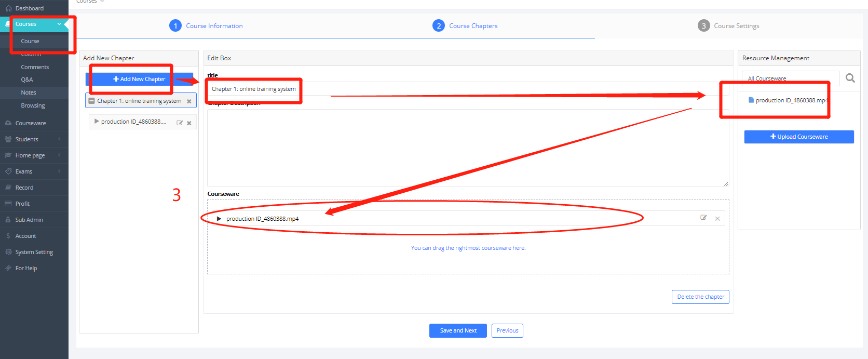Collapse the Courses menu chevron

(59, 24)
